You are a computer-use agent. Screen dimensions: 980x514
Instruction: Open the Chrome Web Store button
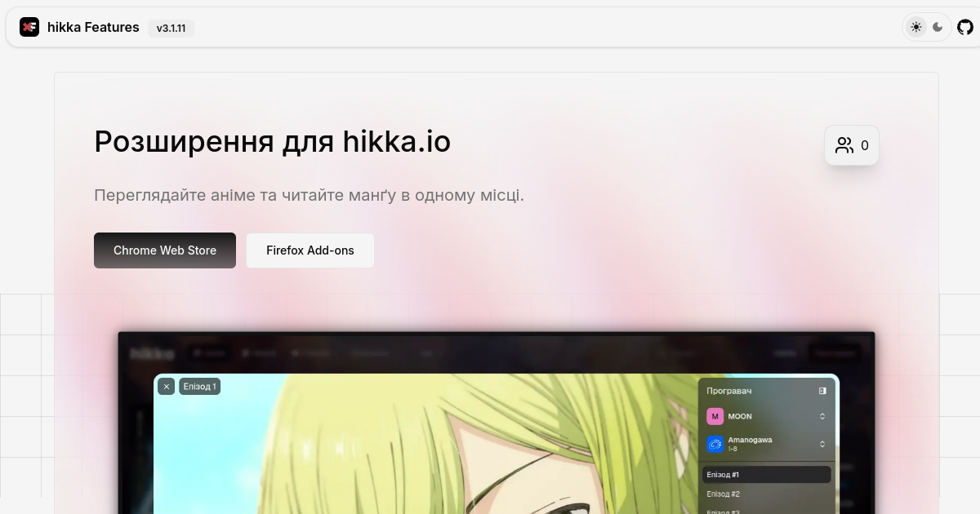165,250
